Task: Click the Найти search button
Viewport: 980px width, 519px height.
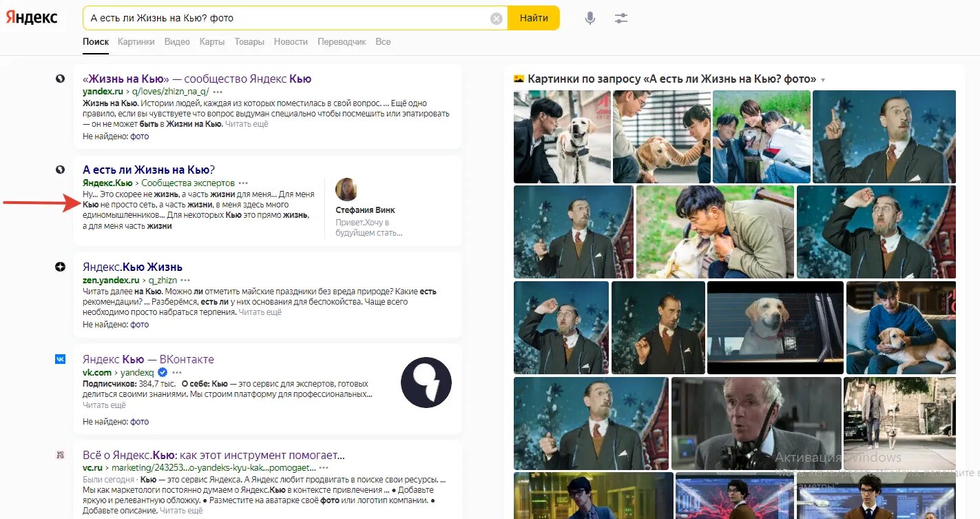Action: [x=534, y=18]
